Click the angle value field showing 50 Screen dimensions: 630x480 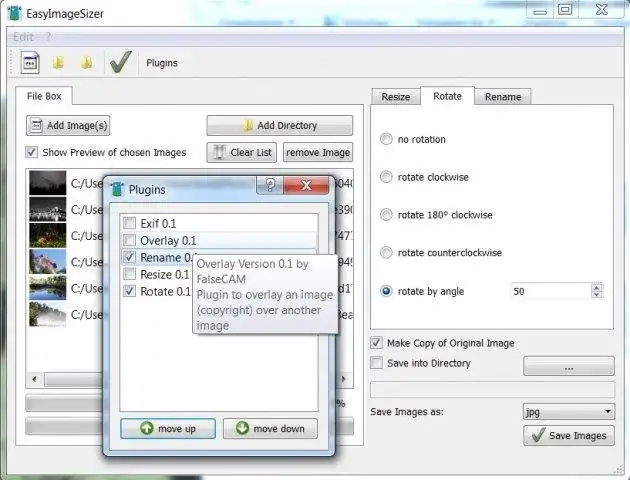pyautogui.click(x=550, y=291)
